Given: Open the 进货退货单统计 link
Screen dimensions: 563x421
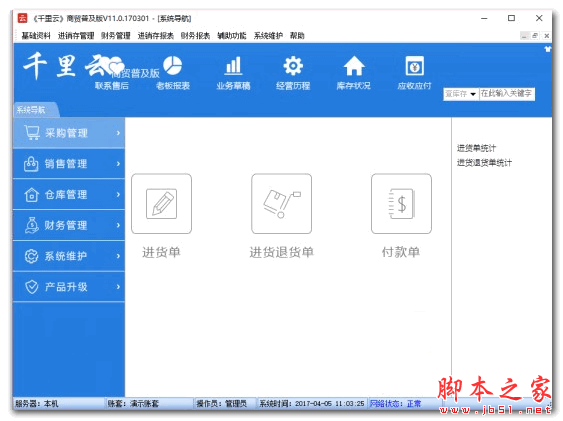Looking at the screenshot, I should click(484, 163).
